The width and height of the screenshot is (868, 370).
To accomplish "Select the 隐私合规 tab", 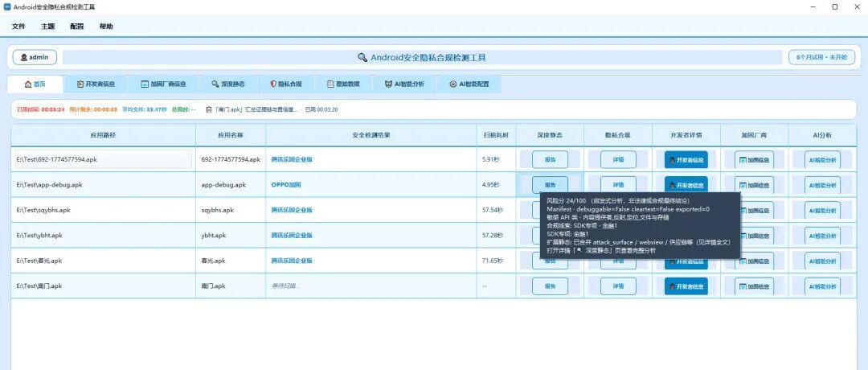I will [285, 84].
